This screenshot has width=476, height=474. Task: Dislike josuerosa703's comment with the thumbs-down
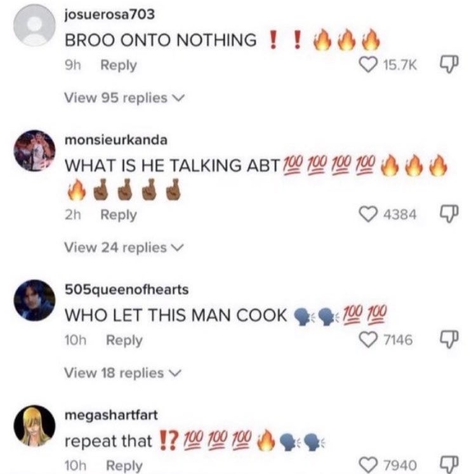pyautogui.click(x=449, y=64)
